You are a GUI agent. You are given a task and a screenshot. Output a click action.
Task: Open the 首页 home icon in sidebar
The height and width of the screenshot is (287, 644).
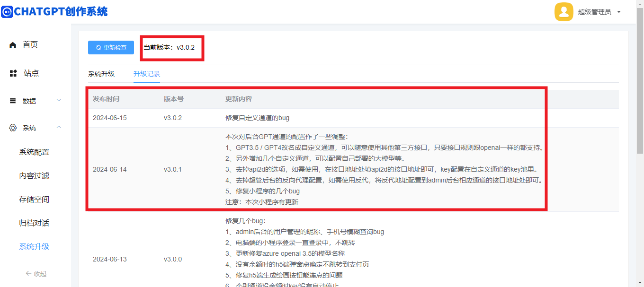click(x=13, y=45)
